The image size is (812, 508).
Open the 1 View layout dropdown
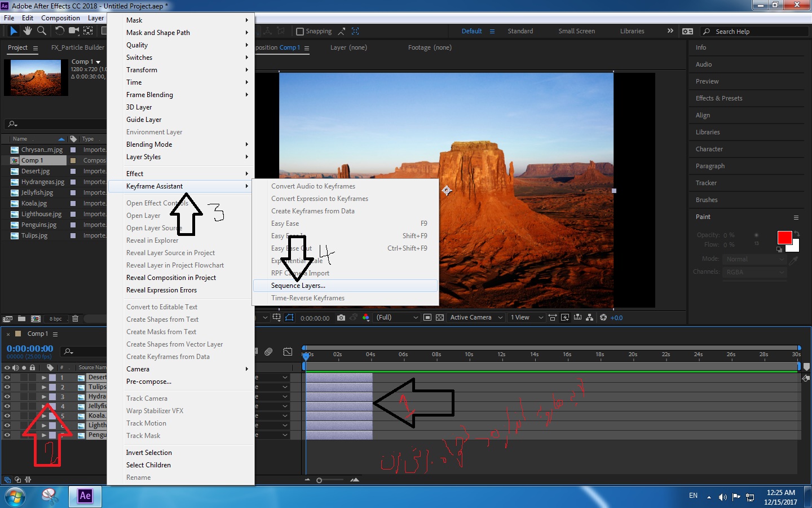click(x=527, y=318)
